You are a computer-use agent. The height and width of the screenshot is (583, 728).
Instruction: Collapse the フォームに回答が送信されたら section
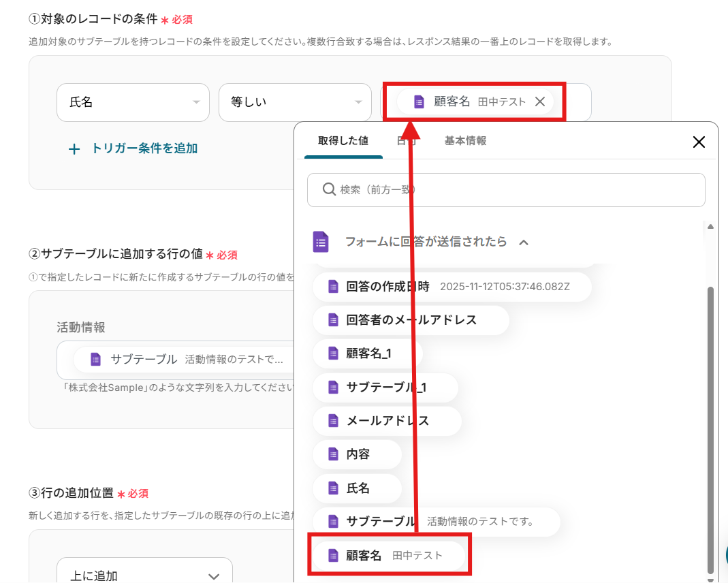click(x=524, y=242)
